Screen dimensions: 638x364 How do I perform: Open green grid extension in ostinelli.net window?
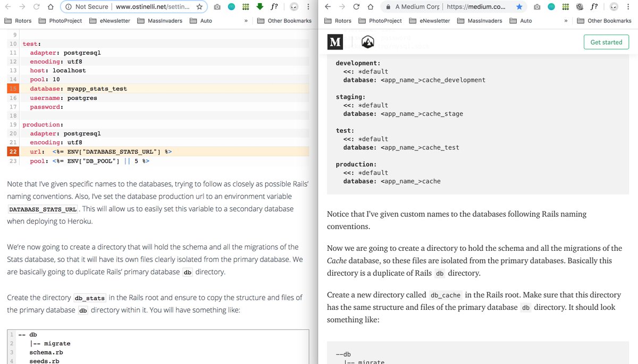pyautogui.click(x=245, y=7)
